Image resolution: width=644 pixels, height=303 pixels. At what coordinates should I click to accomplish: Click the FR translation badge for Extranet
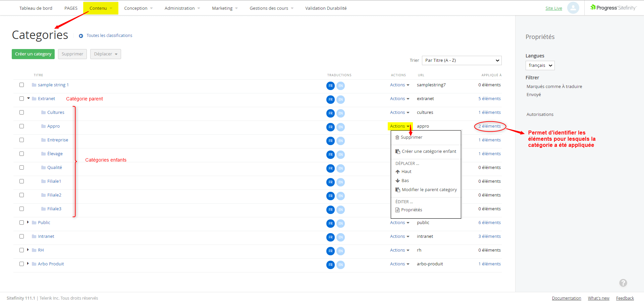coord(330,99)
